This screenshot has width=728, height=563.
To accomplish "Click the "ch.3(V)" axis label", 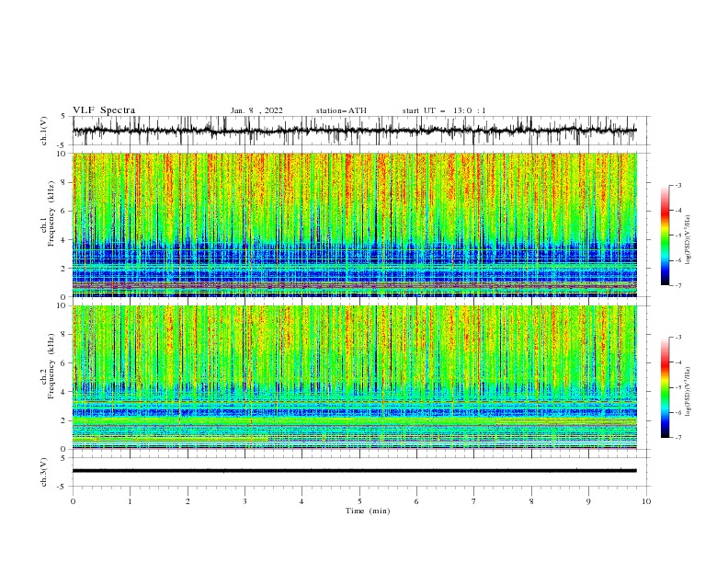I will [x=44, y=472].
